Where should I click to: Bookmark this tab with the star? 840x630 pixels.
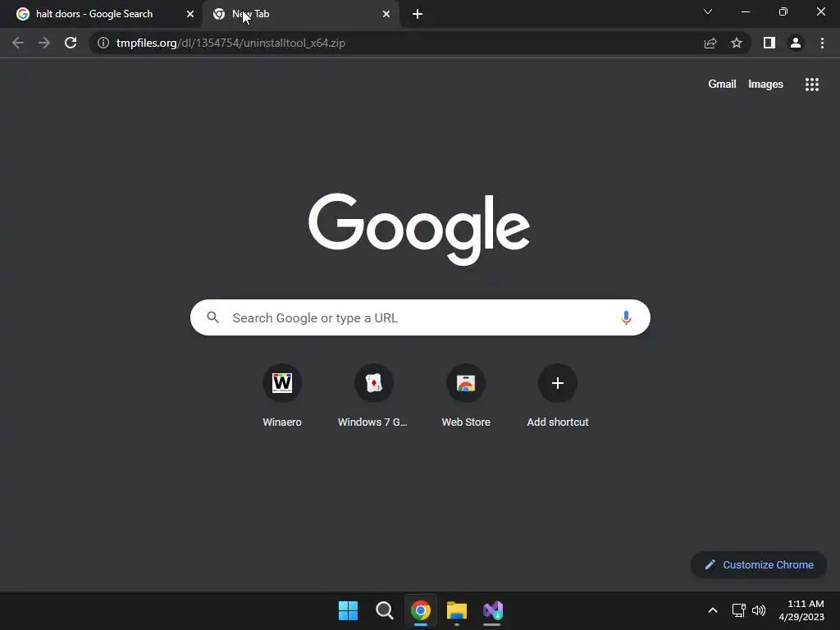tap(737, 43)
